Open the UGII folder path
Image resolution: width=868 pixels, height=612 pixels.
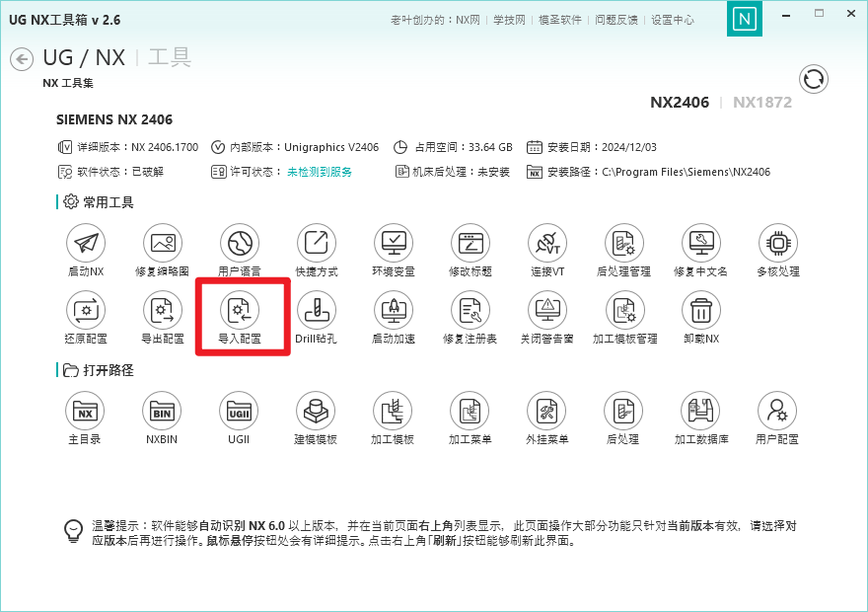point(239,411)
